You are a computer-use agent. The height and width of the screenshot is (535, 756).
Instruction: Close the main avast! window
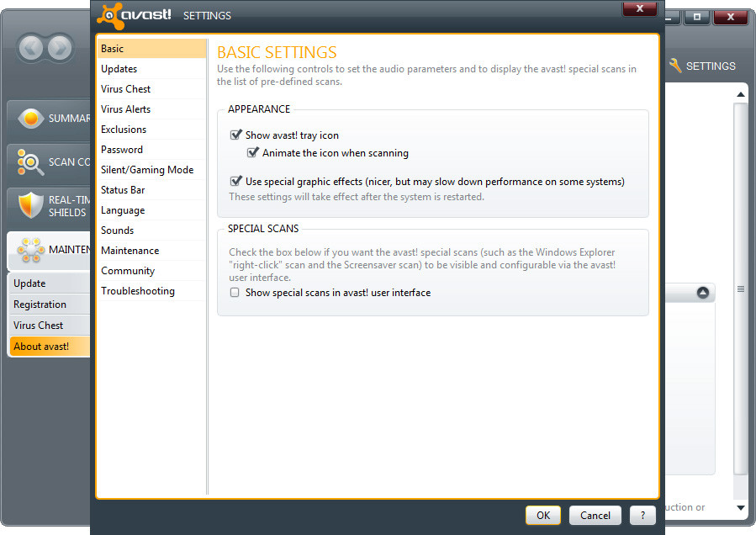pyautogui.click(x=731, y=17)
